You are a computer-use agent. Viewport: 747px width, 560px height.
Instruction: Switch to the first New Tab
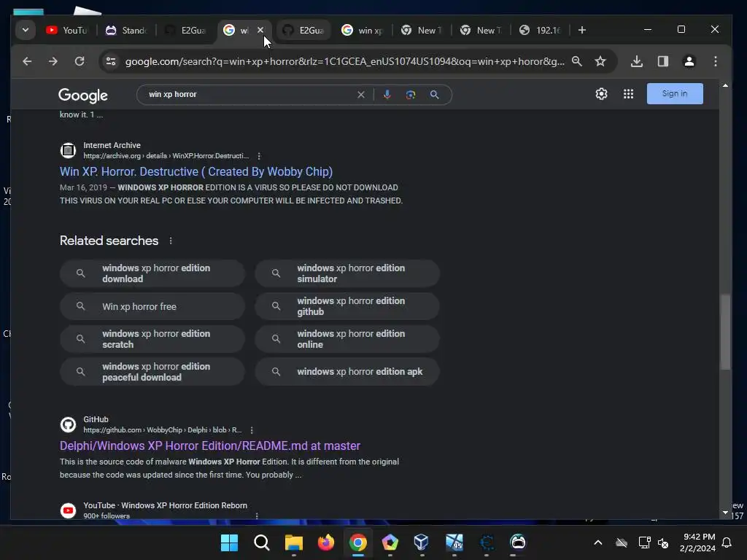tap(422, 30)
